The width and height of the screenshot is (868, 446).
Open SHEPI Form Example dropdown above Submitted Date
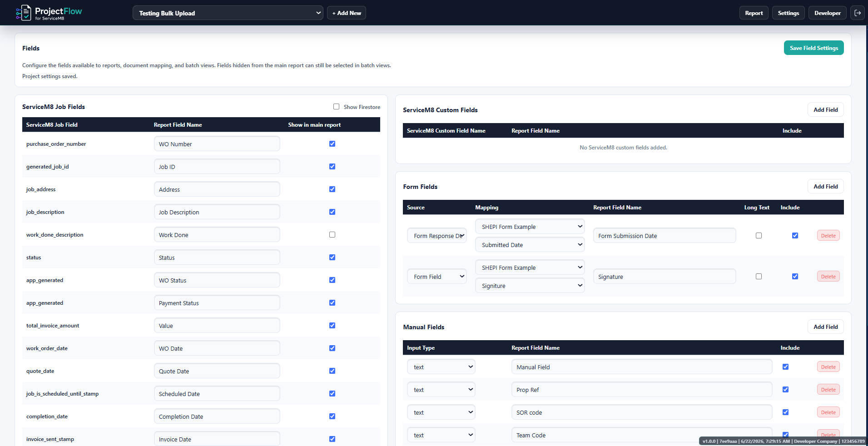click(x=530, y=227)
